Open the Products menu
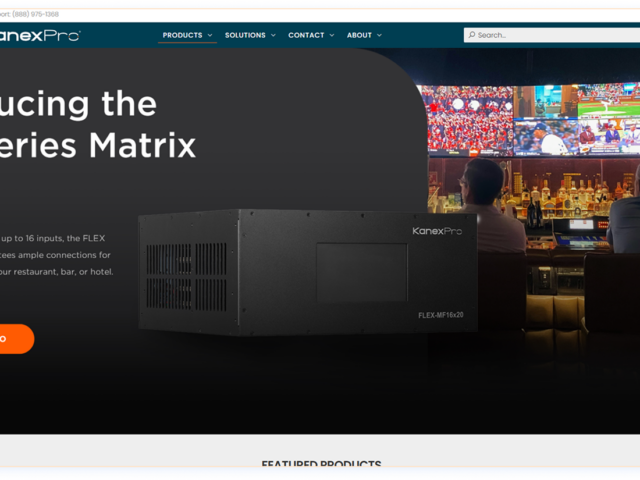 point(182,35)
